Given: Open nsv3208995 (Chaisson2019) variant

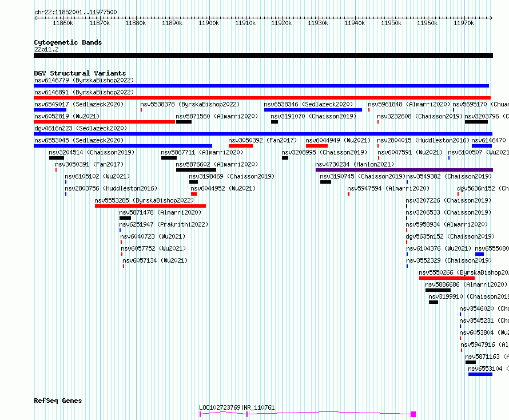Looking at the screenshot, I should [x=324, y=152].
